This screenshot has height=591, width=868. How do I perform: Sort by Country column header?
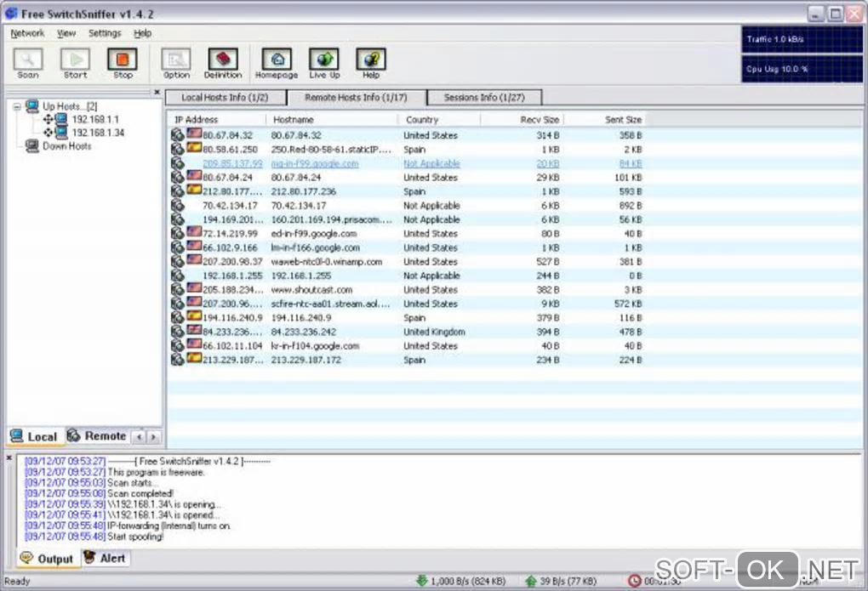click(439, 120)
